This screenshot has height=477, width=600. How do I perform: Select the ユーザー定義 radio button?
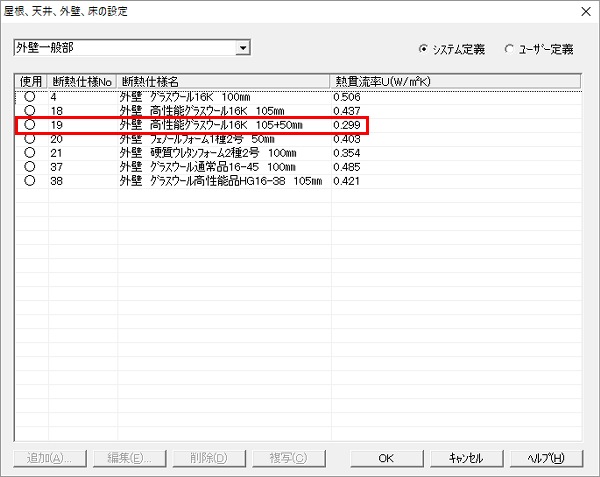click(x=509, y=49)
